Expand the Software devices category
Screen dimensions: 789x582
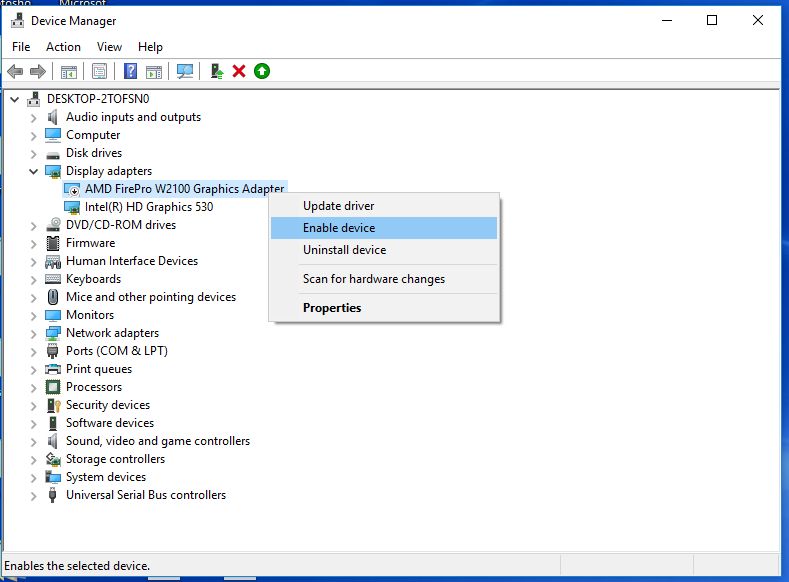click(33, 424)
